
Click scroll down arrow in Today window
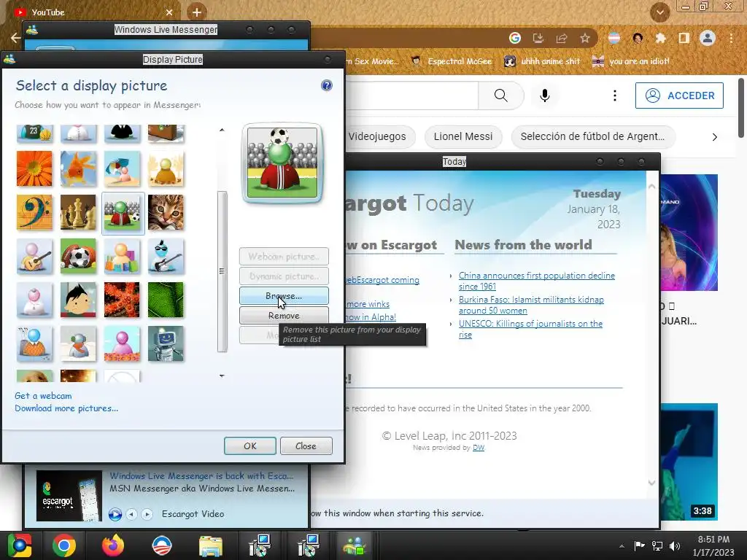[x=651, y=483]
